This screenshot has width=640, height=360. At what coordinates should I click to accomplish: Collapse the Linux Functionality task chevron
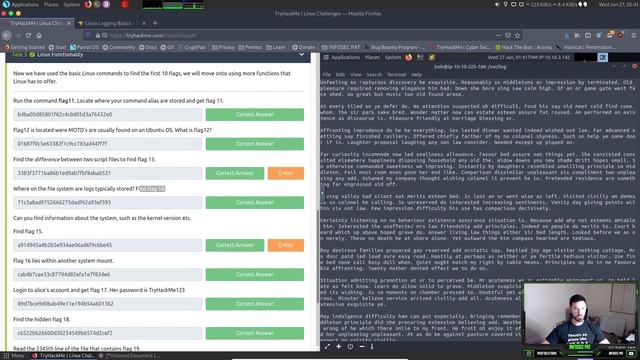302,54
